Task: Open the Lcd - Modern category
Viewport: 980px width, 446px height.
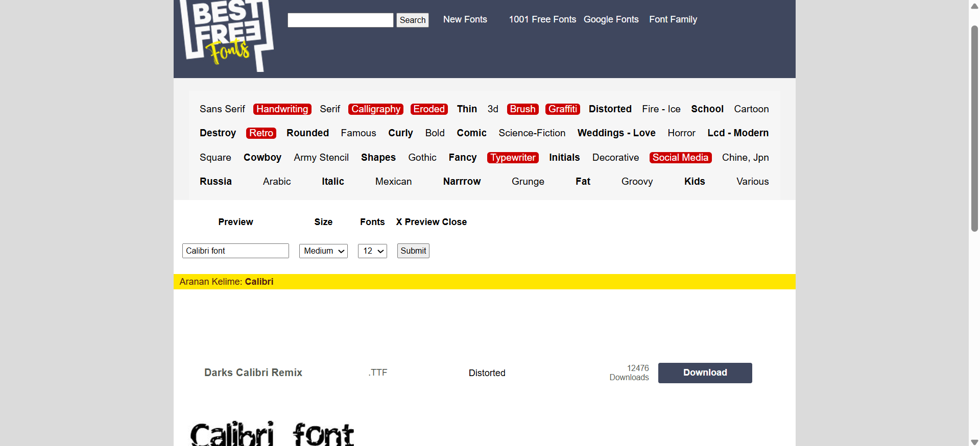Action: coord(738,133)
